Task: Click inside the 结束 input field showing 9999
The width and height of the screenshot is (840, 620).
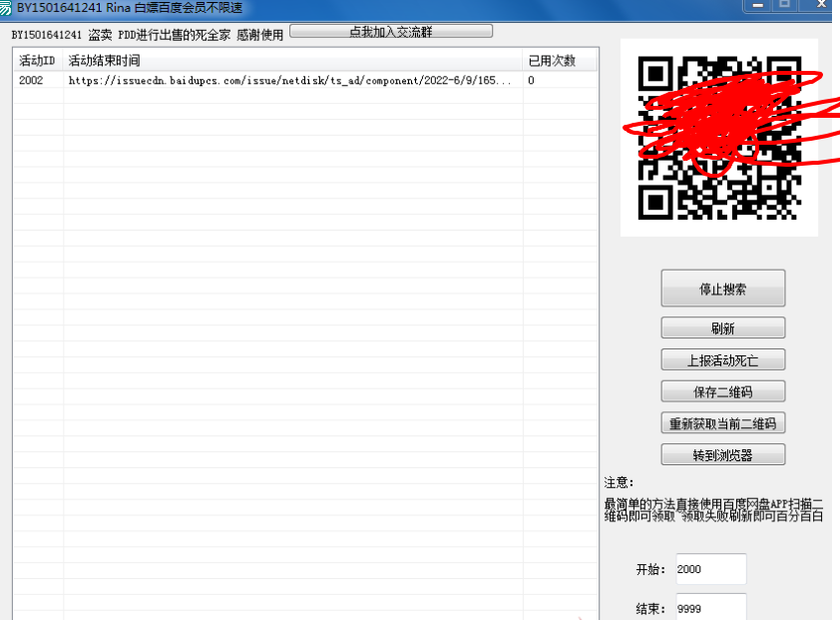Action: coord(710,606)
